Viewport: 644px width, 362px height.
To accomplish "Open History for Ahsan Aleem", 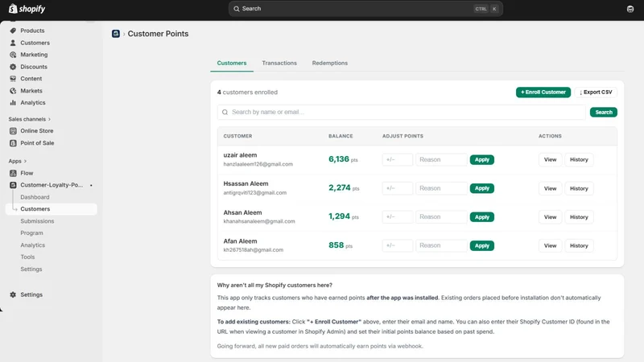I will (579, 216).
